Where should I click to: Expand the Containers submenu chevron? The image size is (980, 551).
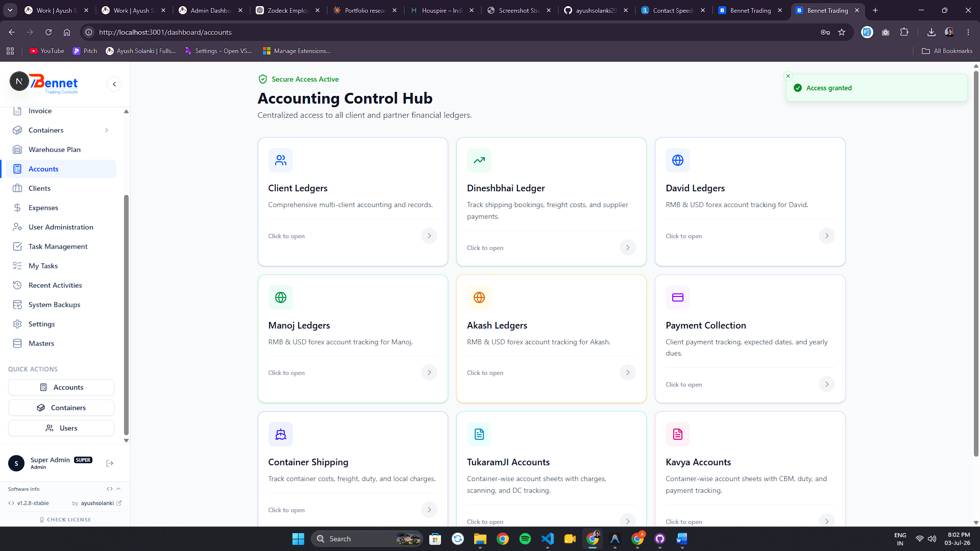107,130
